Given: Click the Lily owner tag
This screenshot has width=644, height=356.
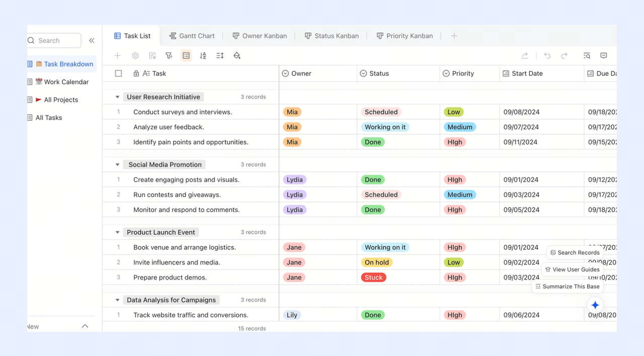Looking at the screenshot, I should [x=292, y=315].
